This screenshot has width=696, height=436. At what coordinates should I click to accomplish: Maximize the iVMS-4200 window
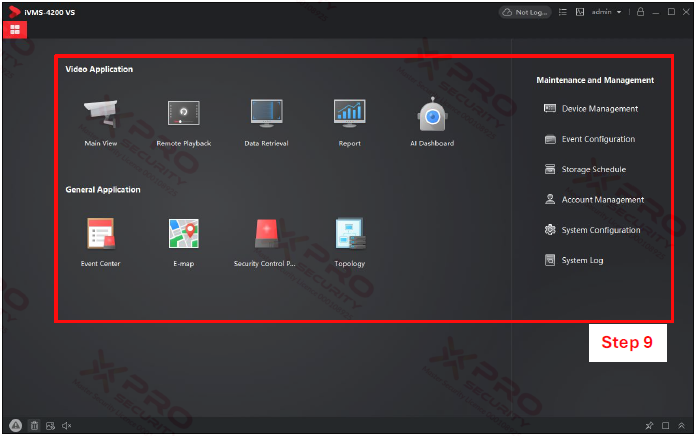(x=671, y=12)
